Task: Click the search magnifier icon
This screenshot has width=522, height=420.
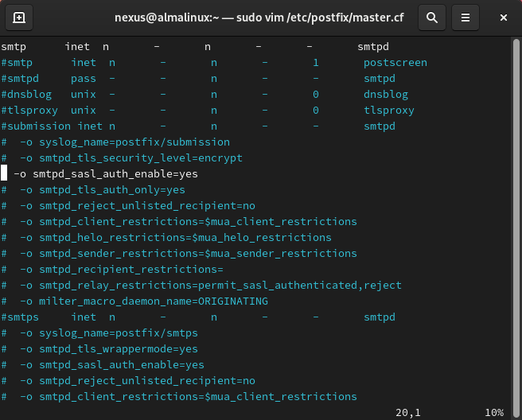Action: click(431, 17)
